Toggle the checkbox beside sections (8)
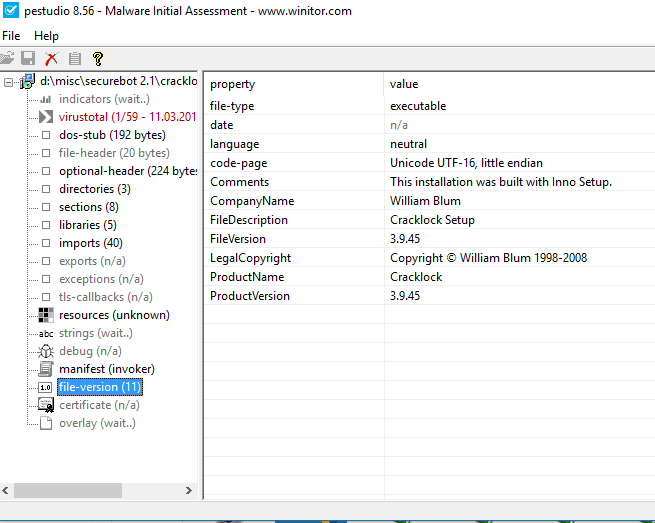 click(46, 207)
